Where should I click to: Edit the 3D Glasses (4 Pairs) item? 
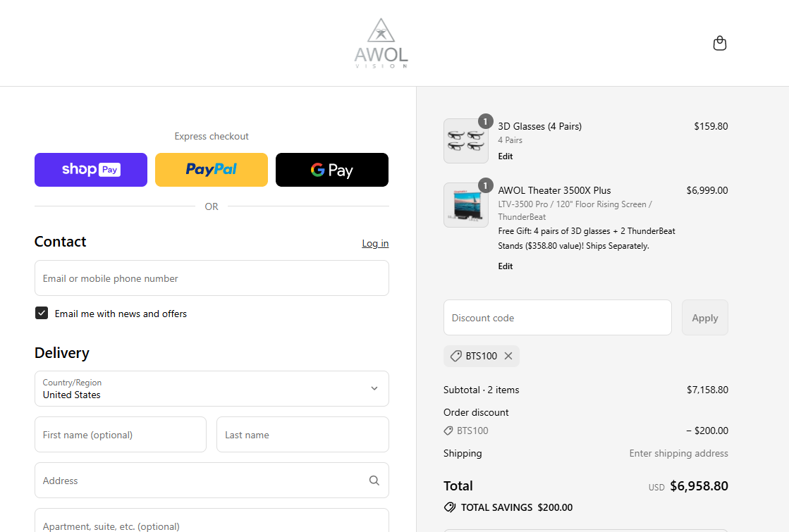506,156
